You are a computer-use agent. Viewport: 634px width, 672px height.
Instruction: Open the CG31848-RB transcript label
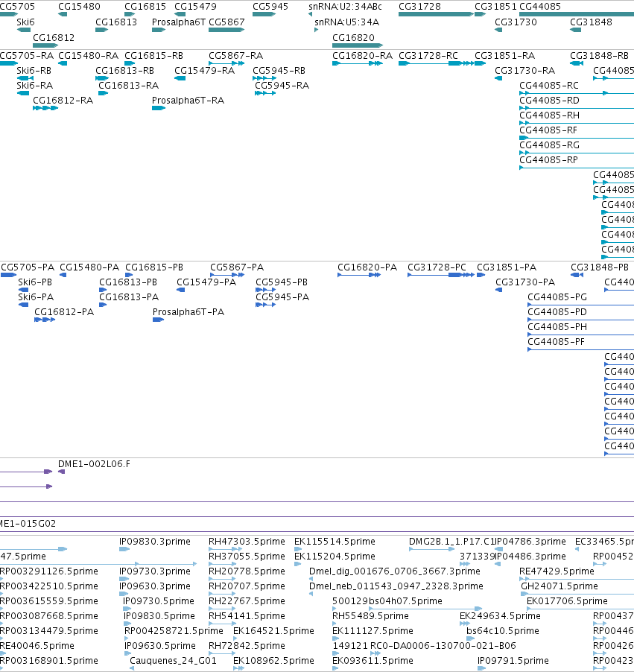tap(599, 56)
